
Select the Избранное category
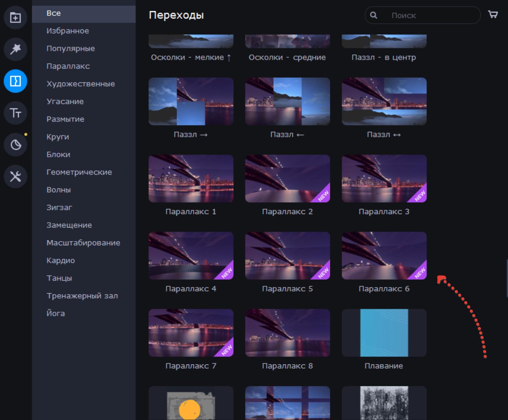68,31
